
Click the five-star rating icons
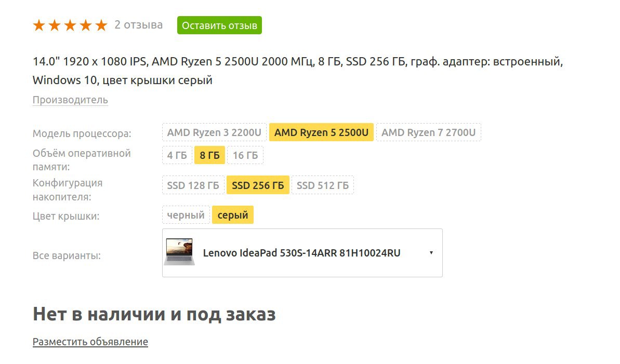click(70, 25)
